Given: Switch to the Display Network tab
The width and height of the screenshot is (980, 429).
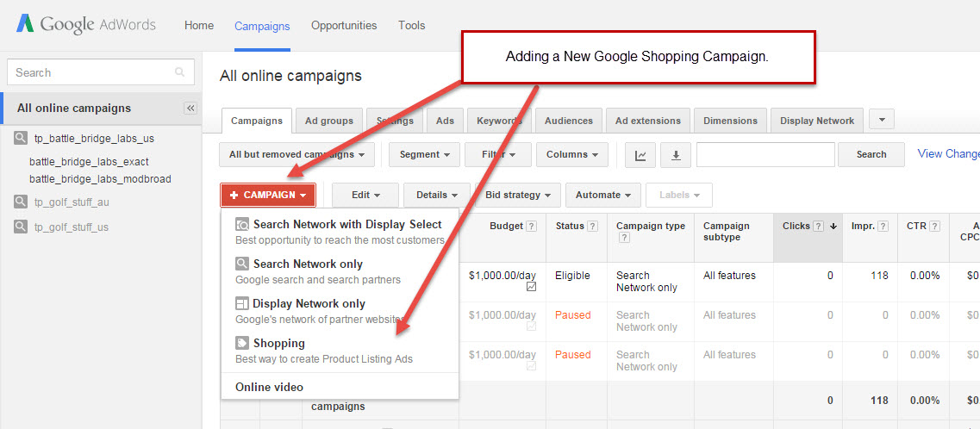Looking at the screenshot, I should click(817, 121).
